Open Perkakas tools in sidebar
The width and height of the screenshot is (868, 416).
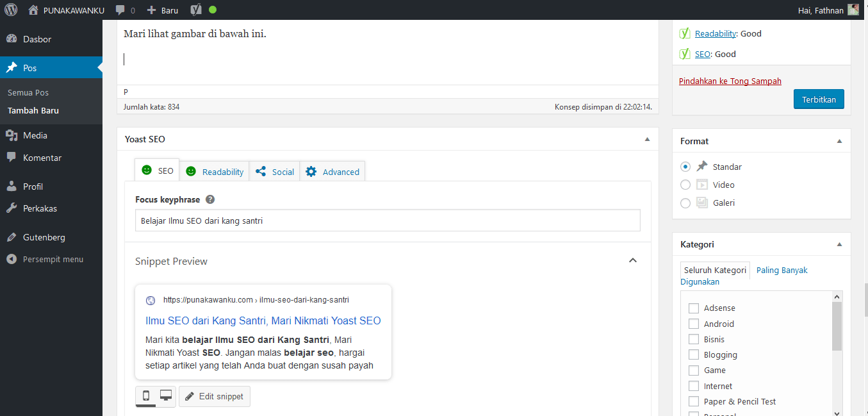40,208
